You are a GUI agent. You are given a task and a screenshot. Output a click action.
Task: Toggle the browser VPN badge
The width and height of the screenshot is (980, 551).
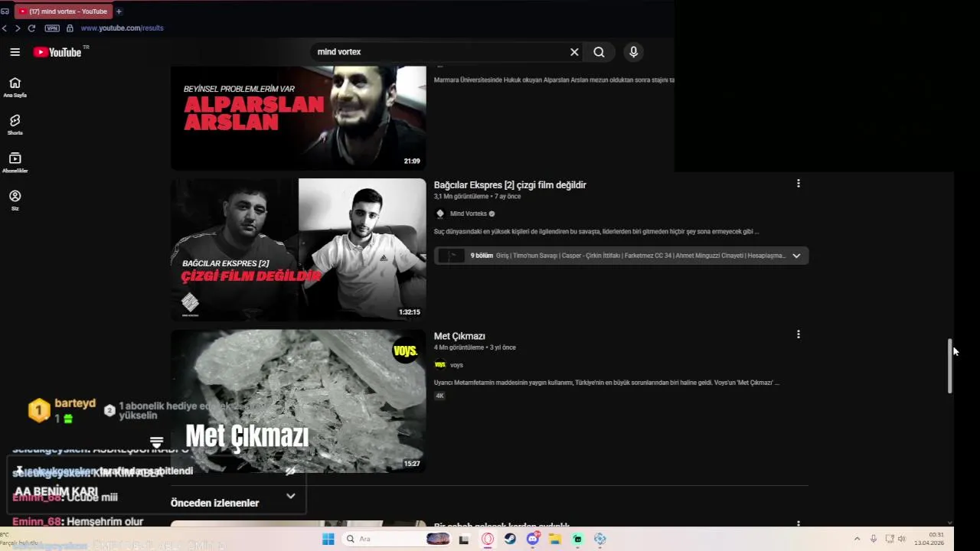pos(52,28)
